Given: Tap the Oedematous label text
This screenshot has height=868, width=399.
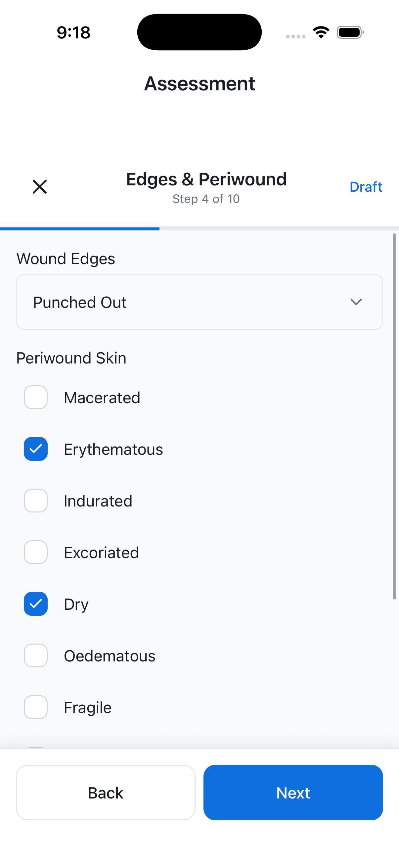Looking at the screenshot, I should pos(110,656).
